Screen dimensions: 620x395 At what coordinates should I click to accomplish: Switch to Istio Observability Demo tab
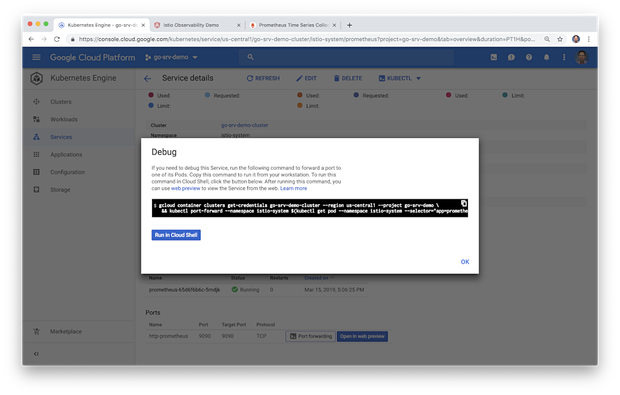191,25
